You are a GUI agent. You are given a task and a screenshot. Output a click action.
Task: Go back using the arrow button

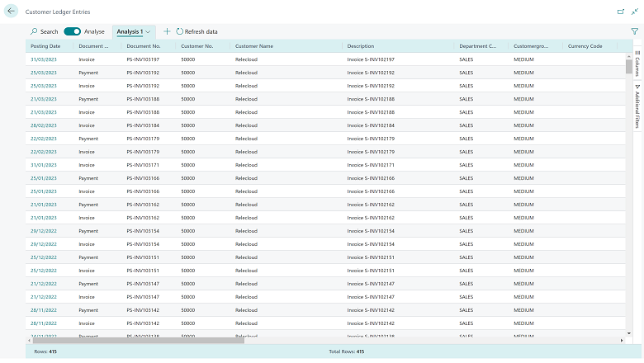point(11,11)
